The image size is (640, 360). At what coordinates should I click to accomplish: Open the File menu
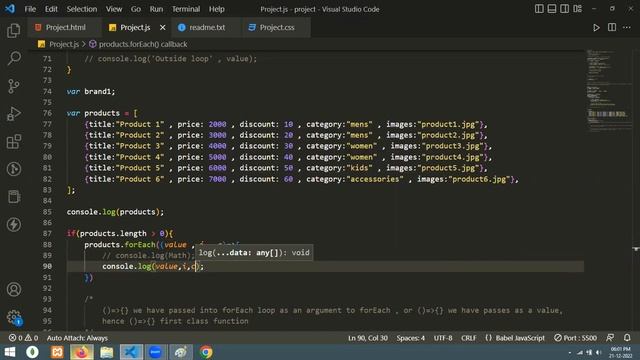click(x=30, y=9)
